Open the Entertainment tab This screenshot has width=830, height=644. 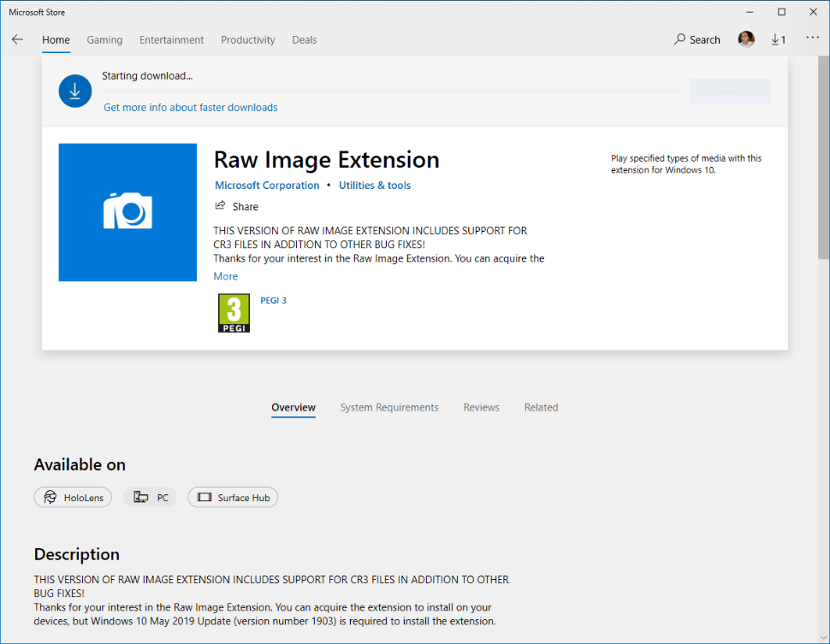coord(171,39)
